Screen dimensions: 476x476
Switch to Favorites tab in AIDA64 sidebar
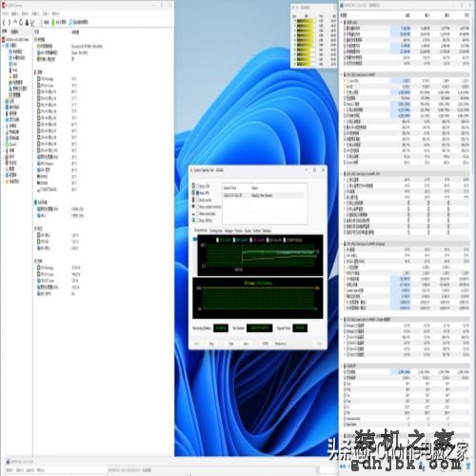point(15,31)
